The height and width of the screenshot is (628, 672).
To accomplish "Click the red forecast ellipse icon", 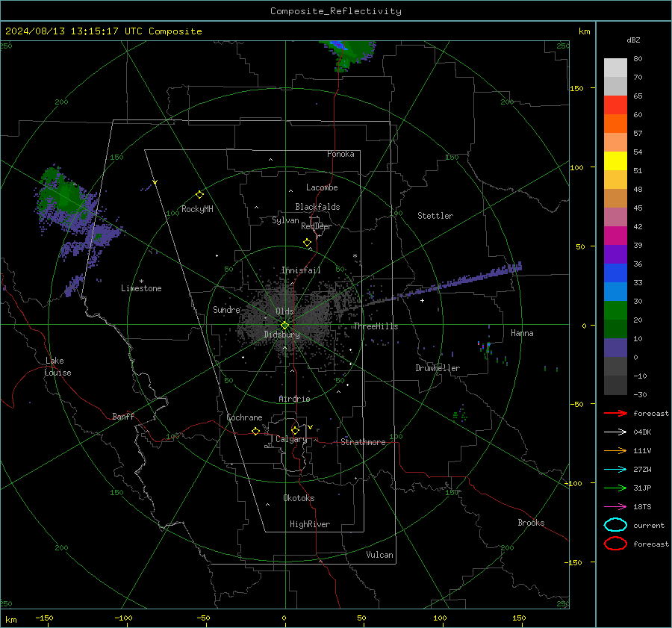I will [615, 544].
